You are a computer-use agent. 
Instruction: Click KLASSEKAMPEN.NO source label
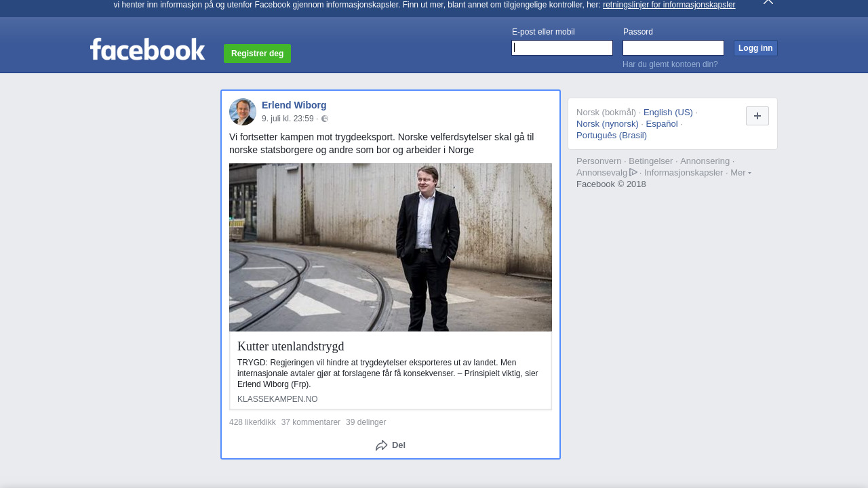277,399
